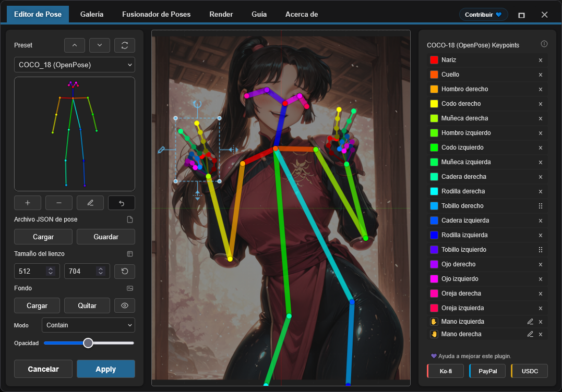Screen dimensions: 562x392
Task: Click vertical flip handle below selection
Action: click(197, 196)
